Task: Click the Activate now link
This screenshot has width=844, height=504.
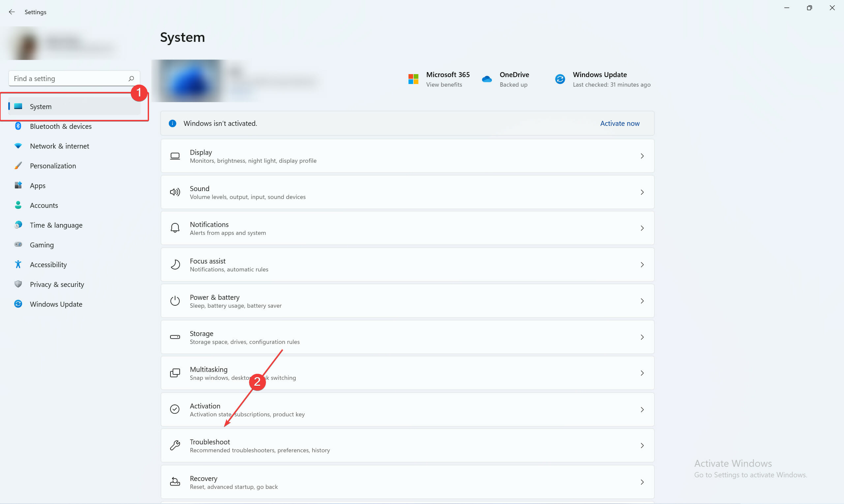Action: (620, 123)
